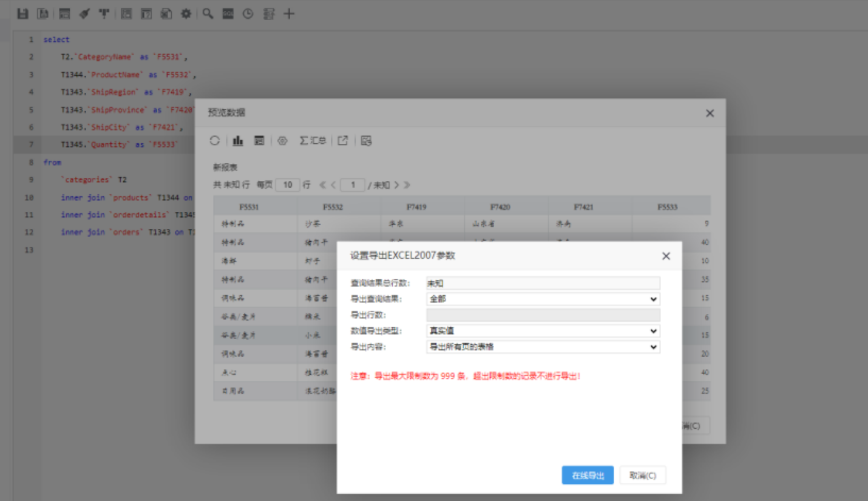
Task: Click SQL line 3 with 'ProductName'
Action: coord(129,75)
